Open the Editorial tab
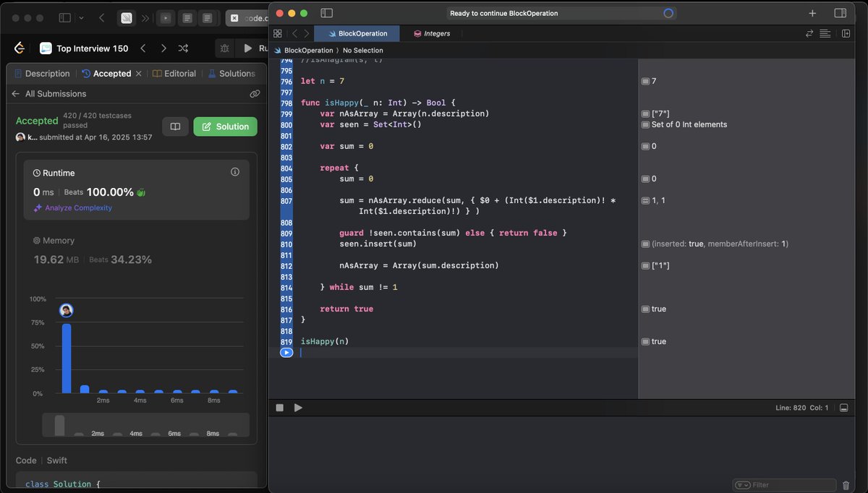This screenshot has width=868, height=493. pos(174,74)
